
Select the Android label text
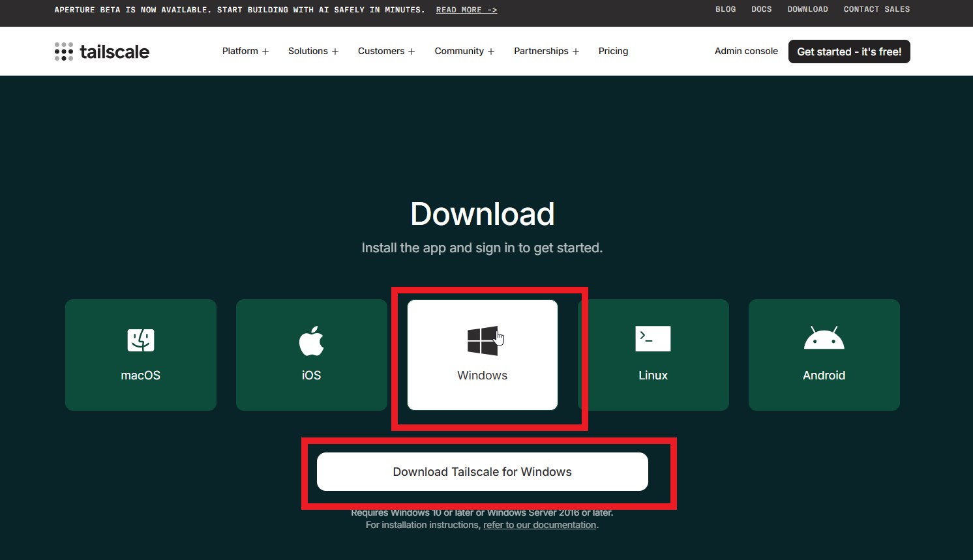[x=824, y=376]
